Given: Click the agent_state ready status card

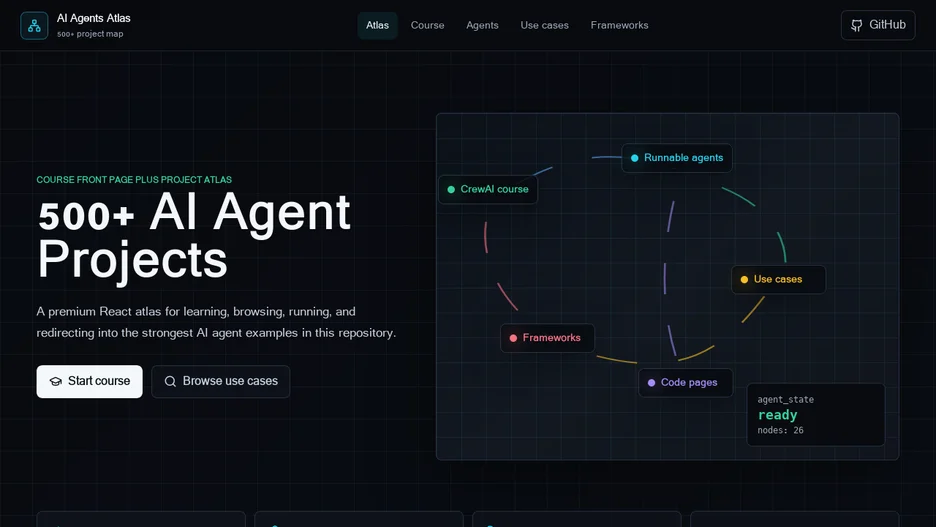Looking at the screenshot, I should pyautogui.click(x=816, y=415).
